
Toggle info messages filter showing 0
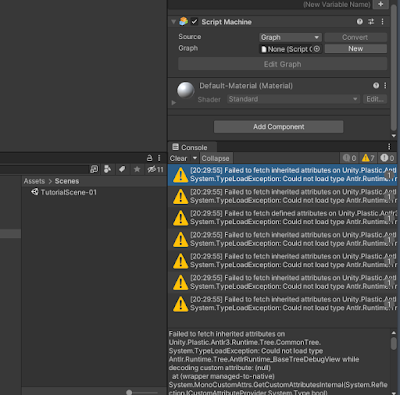[x=349, y=158]
